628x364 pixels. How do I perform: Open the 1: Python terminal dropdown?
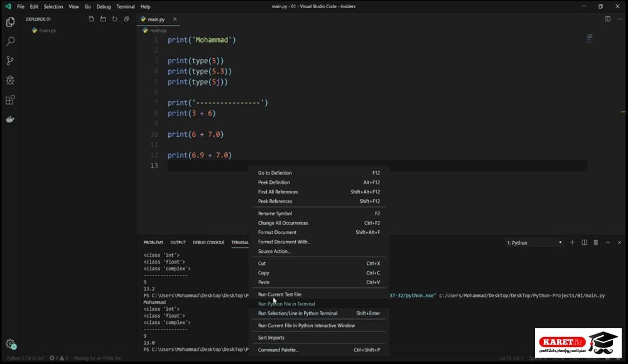[534, 243]
